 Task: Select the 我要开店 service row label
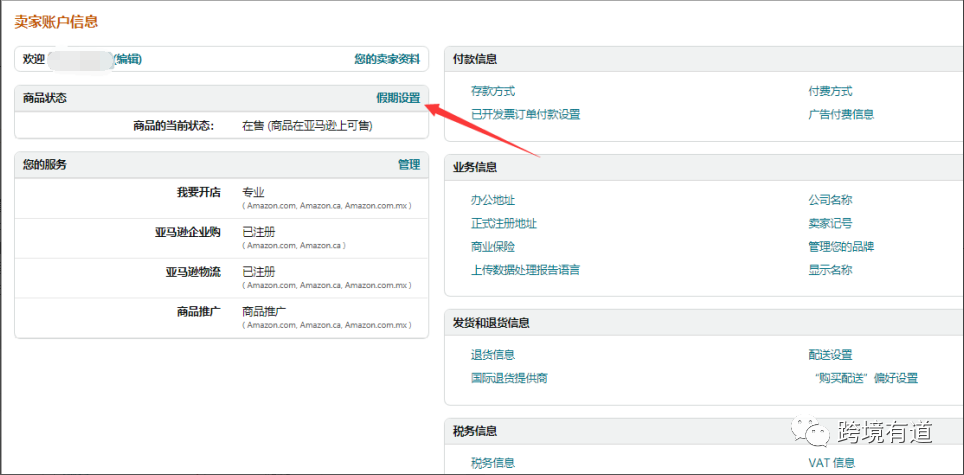199,192
